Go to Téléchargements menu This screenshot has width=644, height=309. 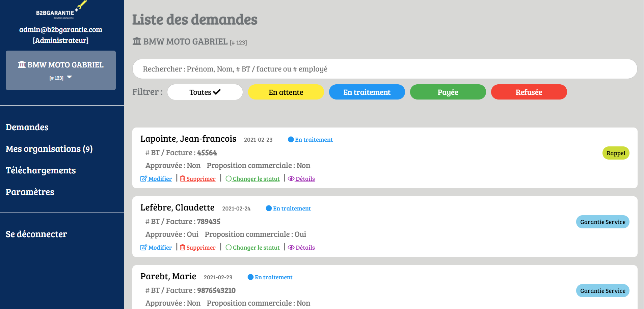(x=41, y=170)
